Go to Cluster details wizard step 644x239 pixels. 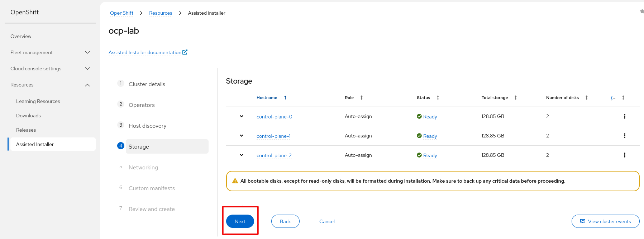147,84
